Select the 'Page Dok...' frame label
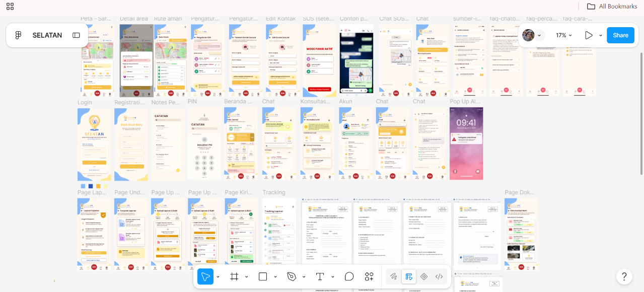 click(x=520, y=192)
